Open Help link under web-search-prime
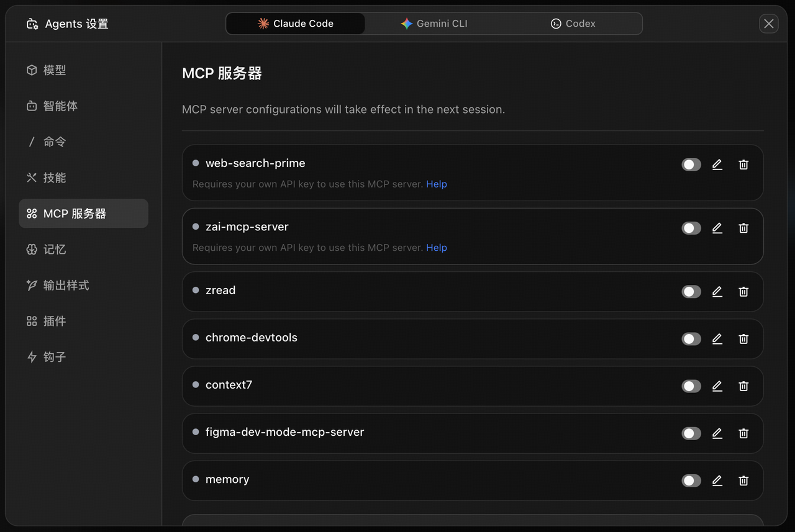 (436, 184)
